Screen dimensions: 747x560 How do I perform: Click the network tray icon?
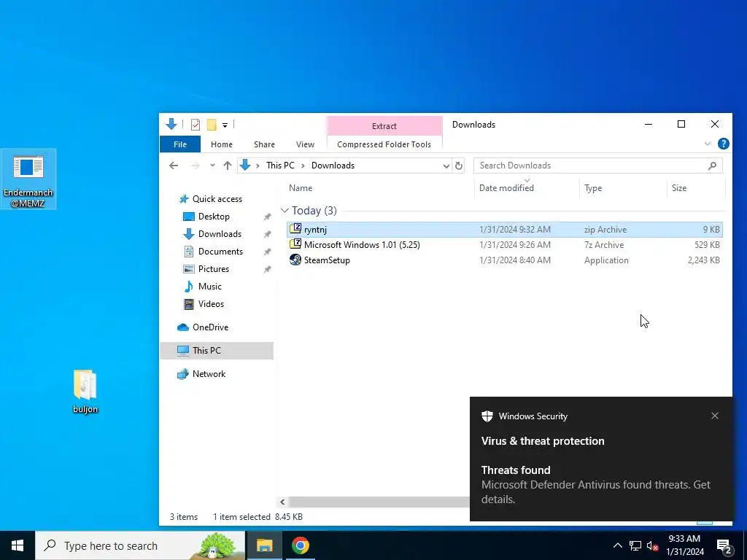point(635,545)
